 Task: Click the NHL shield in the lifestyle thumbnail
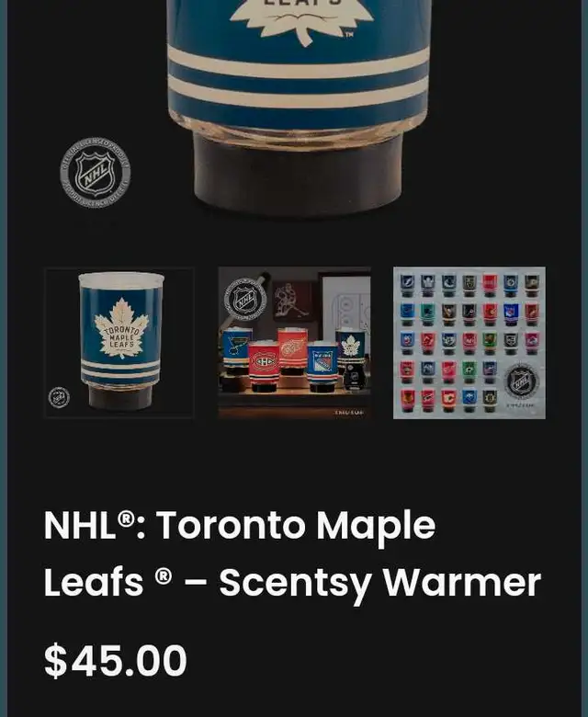(x=245, y=299)
